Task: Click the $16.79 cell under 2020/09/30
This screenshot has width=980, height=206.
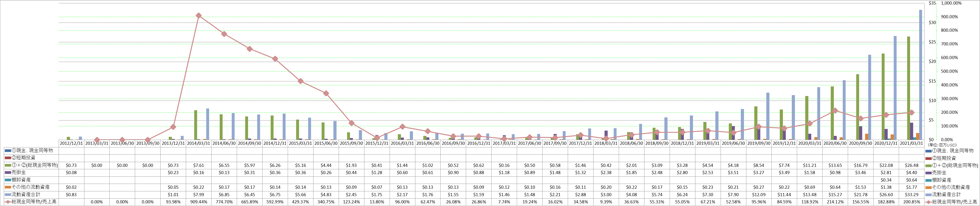Action: 861,165
